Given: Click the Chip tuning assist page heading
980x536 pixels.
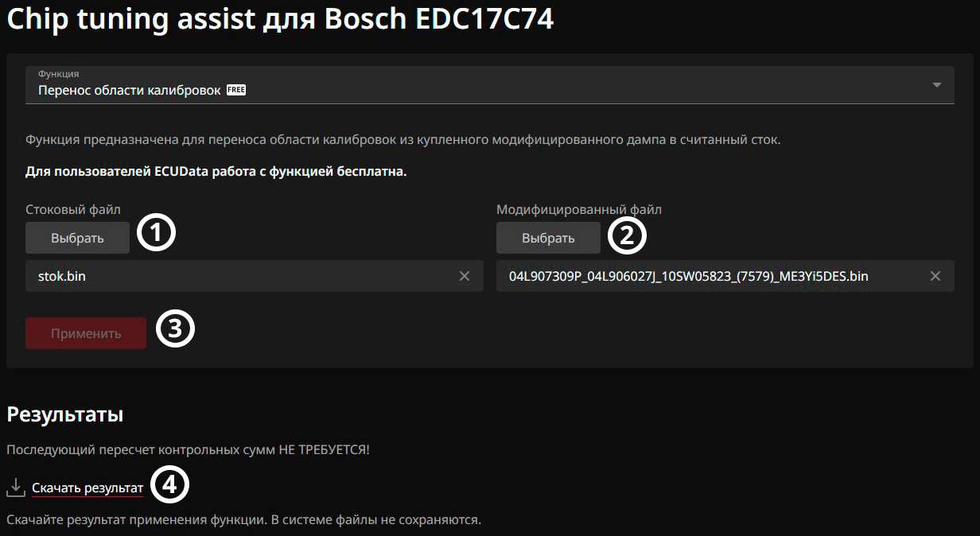Looking at the screenshot, I should coord(280,19).
